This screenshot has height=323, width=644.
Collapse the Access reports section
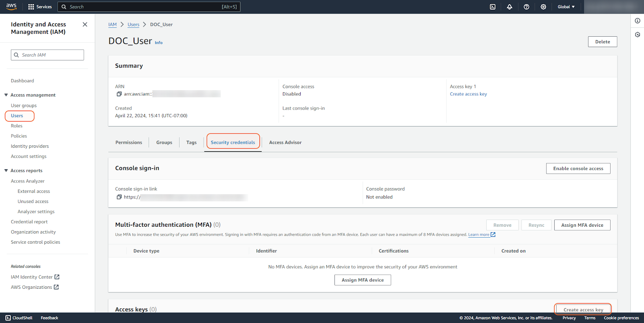click(6, 171)
